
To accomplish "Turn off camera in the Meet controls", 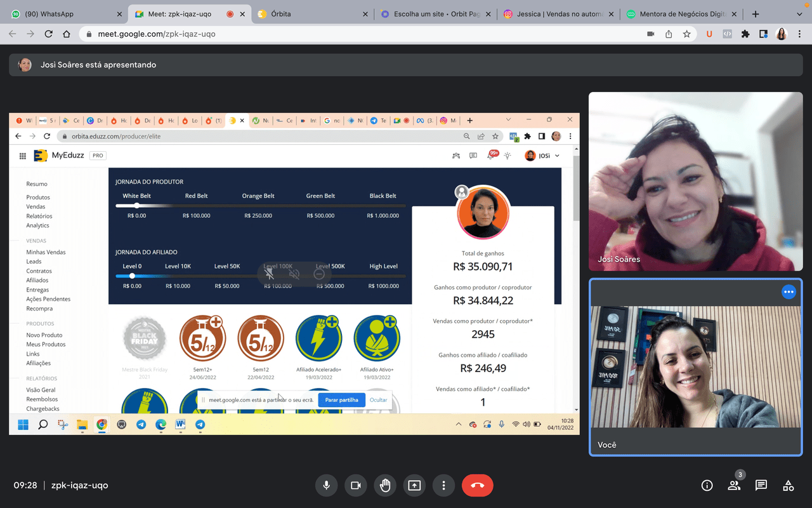I will point(355,485).
